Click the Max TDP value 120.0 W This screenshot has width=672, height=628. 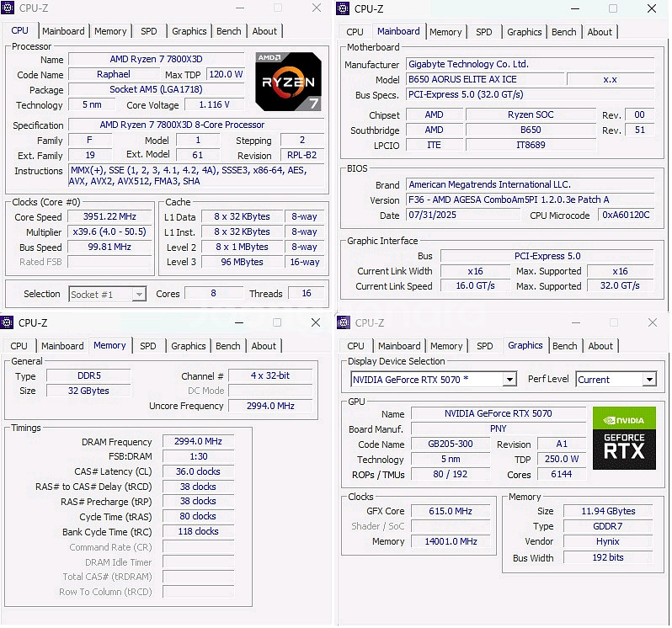coord(226,74)
